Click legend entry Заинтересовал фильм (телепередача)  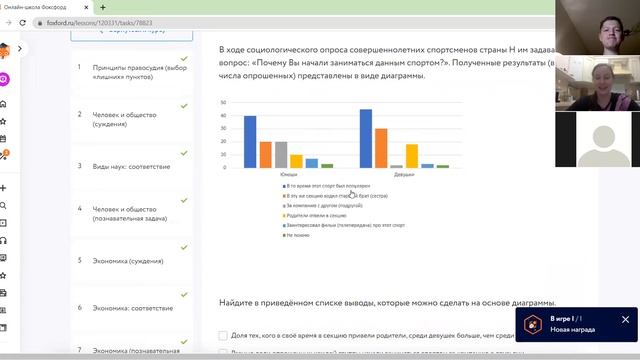tap(344, 225)
